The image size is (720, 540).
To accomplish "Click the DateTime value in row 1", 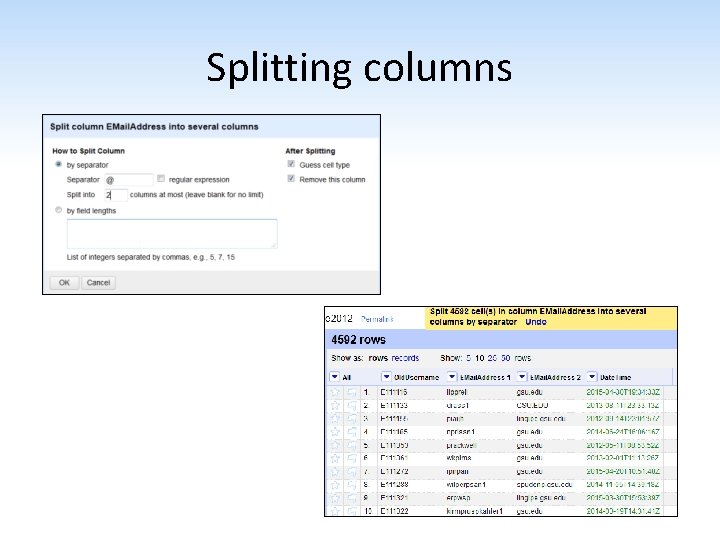I will [623, 392].
